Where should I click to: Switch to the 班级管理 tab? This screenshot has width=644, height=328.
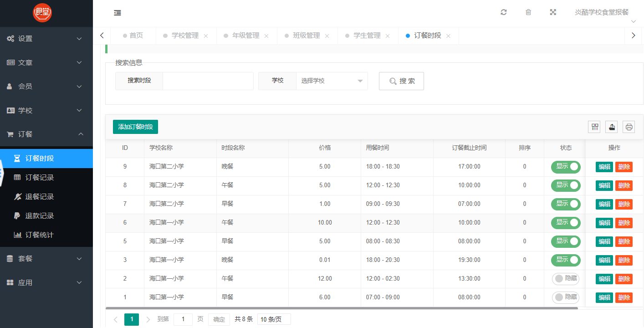(306, 36)
